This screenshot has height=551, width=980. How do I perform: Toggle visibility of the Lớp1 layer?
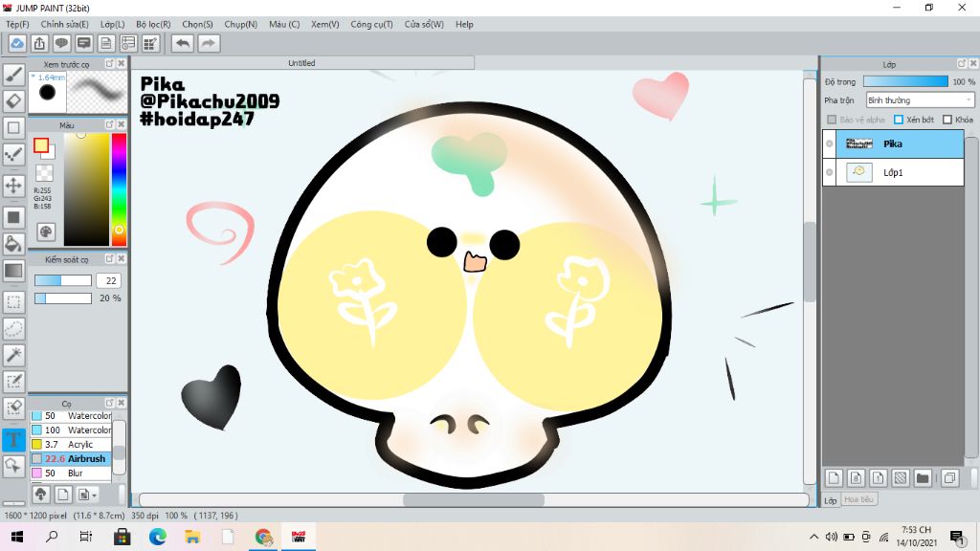830,172
